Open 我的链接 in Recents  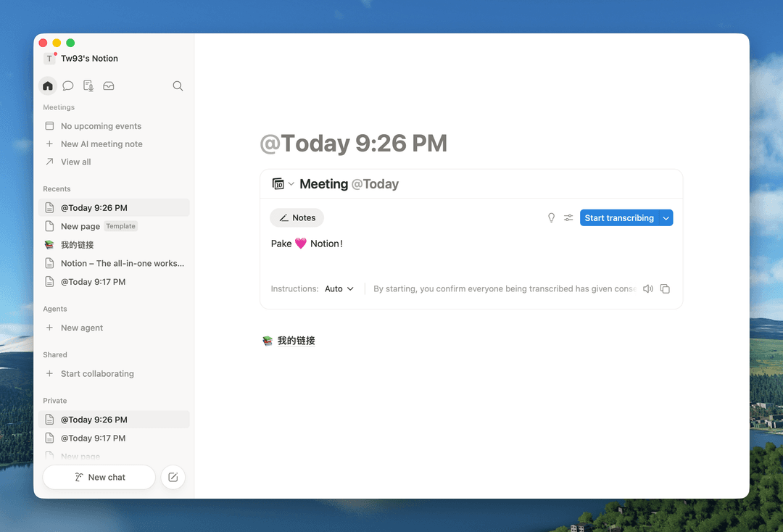(114, 244)
